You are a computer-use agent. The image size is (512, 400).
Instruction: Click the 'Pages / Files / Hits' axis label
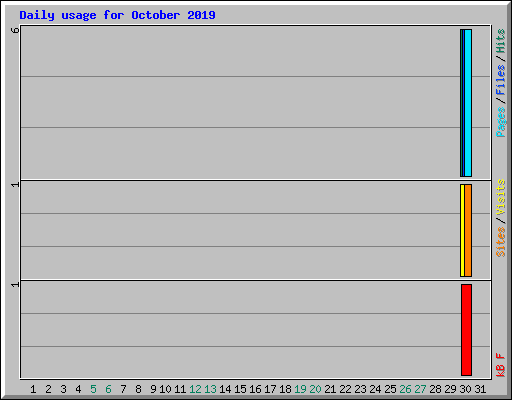click(500, 83)
